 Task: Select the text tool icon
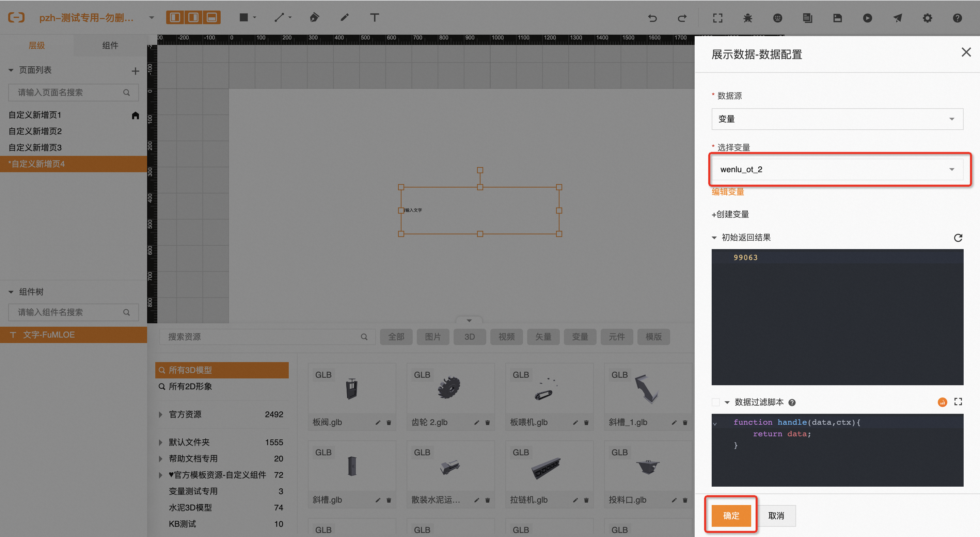374,17
